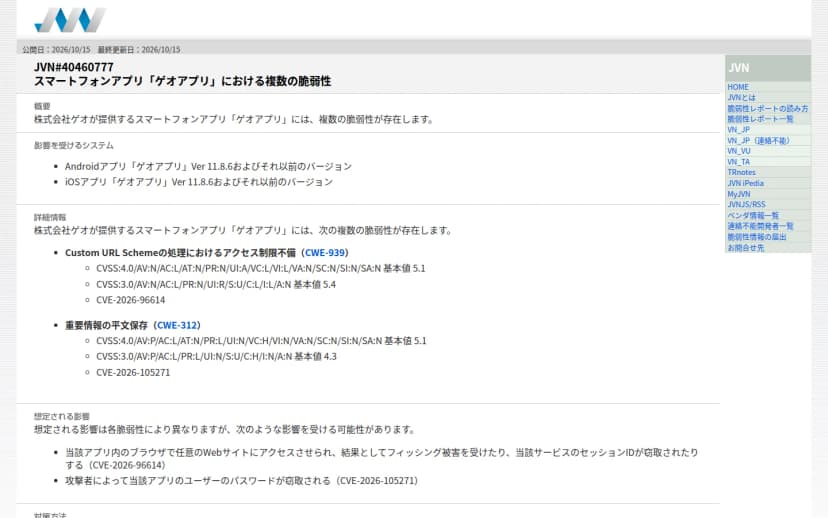
Task: Open 連絡不能開発者一覧 in sidebar
Action: 760,226
